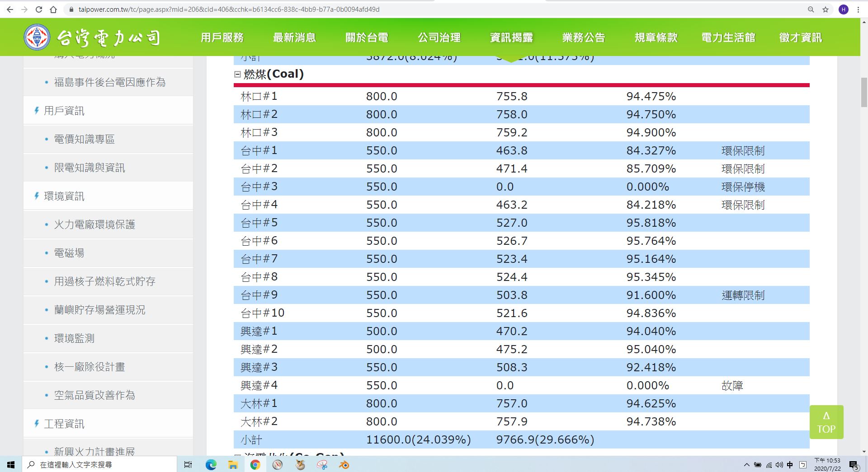Screen dimensions: 868x472
Task: Open 資訊揭露 menu
Action: tap(511, 37)
